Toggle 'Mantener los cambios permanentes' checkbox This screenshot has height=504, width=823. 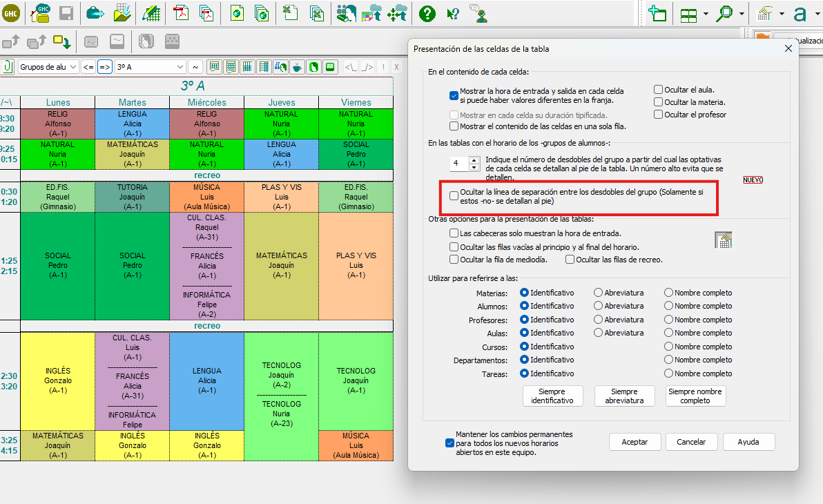pos(449,443)
